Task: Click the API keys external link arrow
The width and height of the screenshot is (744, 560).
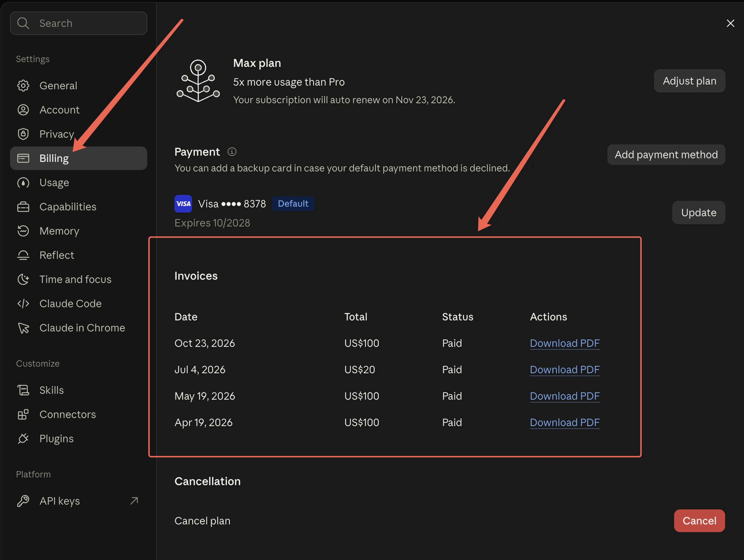Action: click(x=134, y=501)
